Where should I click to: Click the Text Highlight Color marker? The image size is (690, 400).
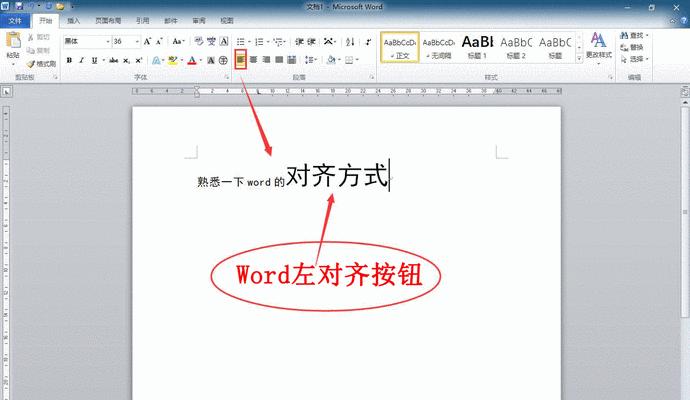[x=172, y=60]
